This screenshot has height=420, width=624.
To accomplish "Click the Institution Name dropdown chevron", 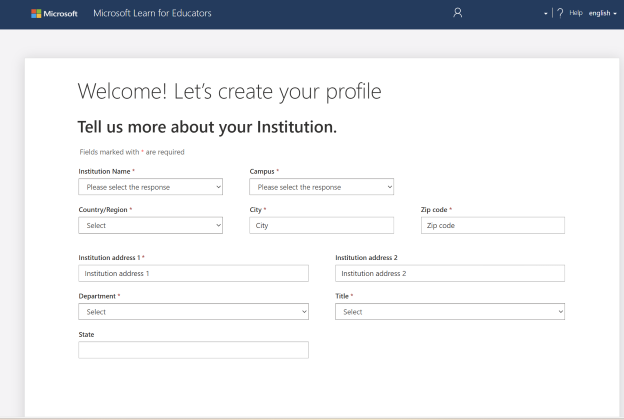I will click(217, 187).
